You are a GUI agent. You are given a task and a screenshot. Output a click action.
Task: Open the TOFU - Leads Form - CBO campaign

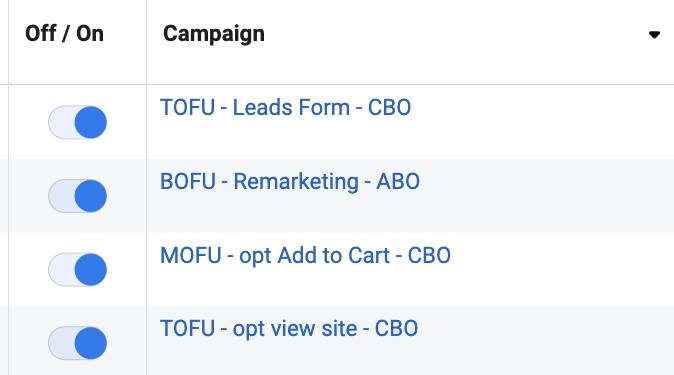coord(285,108)
